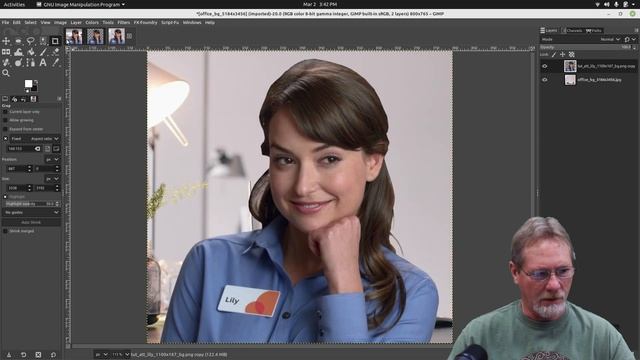Viewport: 640px width, 360px height.
Task: Set landscape orientation for crop ratio
Action: click(56, 149)
